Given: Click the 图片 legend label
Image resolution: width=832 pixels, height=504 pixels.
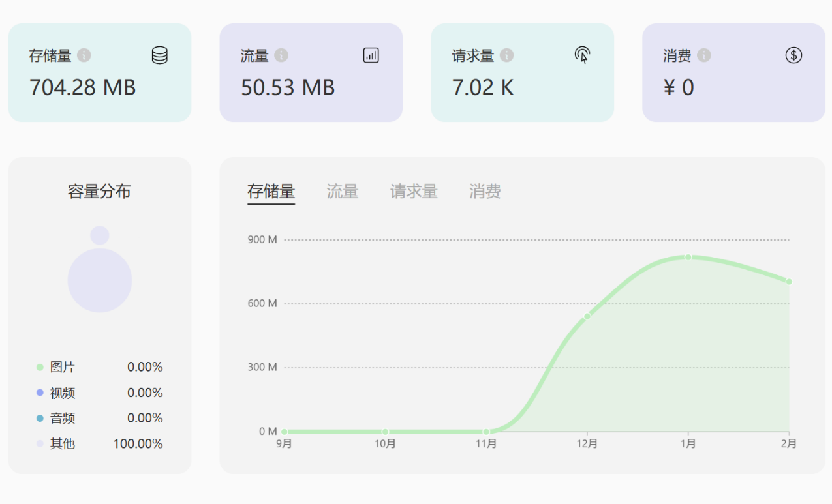Looking at the screenshot, I should pyautogui.click(x=63, y=367).
